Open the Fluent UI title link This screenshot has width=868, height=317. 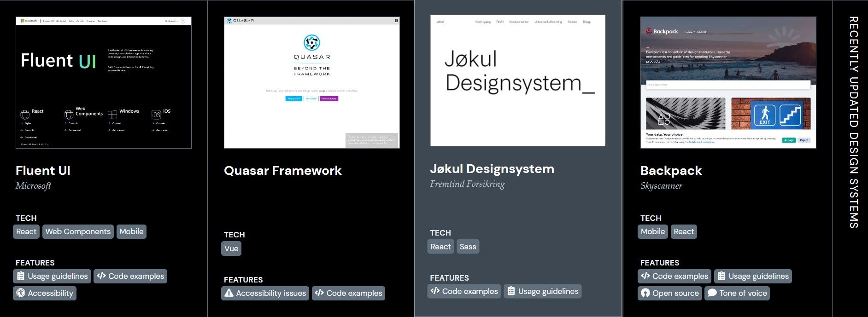pyautogui.click(x=43, y=171)
